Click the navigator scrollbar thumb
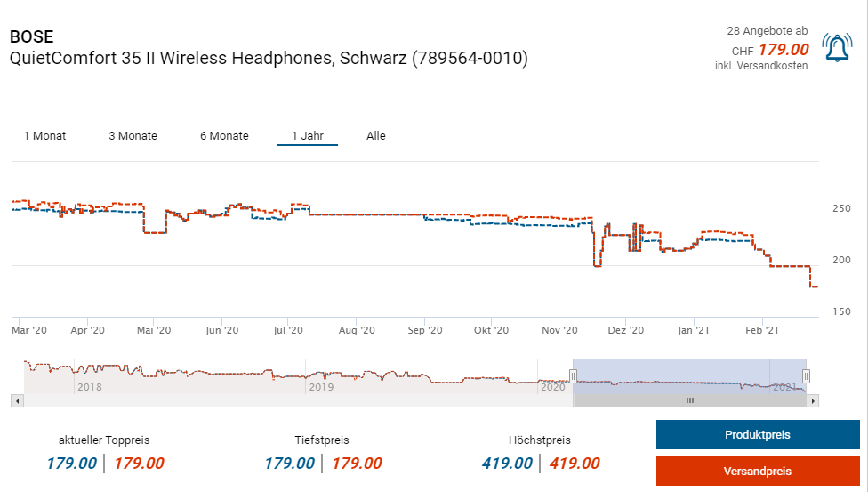Image resolution: width=868 pixels, height=492 pixels. 689,401
